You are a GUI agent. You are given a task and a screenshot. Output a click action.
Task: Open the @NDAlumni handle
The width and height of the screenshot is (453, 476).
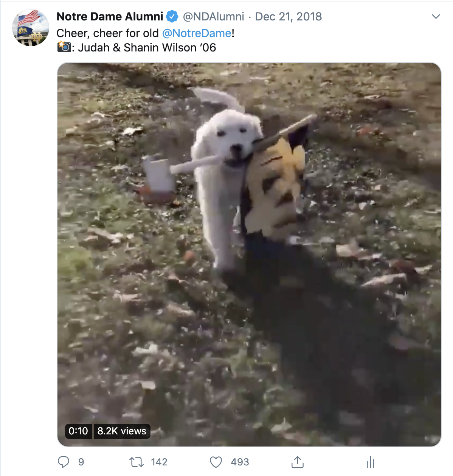tap(214, 17)
